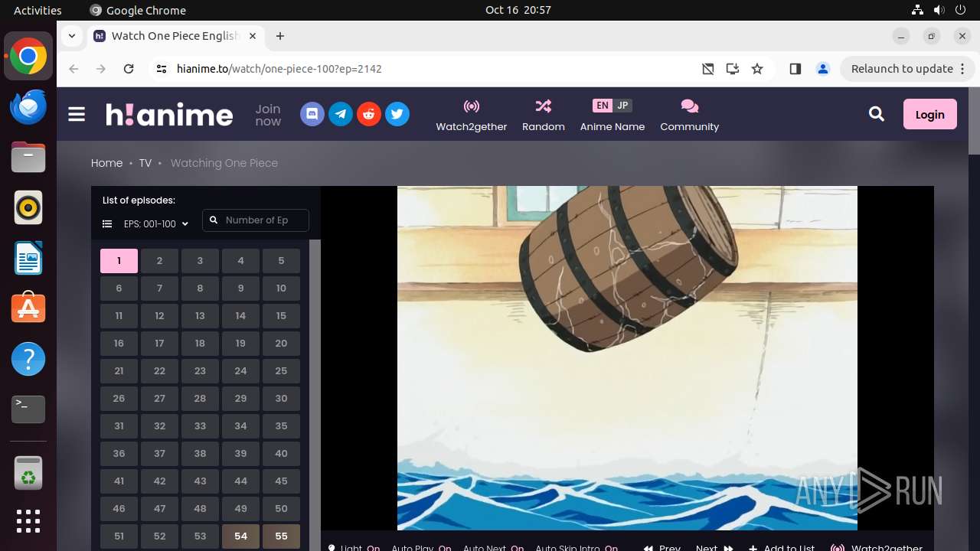Open the Discord social link
Viewport: 980px width, 551px height.
(x=312, y=115)
